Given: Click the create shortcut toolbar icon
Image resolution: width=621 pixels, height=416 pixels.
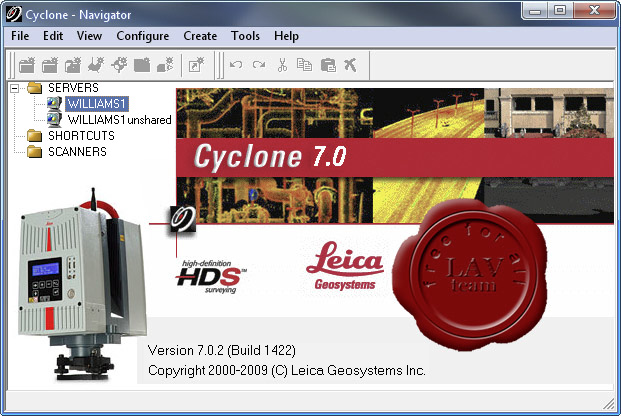Looking at the screenshot, I should pos(196,65).
